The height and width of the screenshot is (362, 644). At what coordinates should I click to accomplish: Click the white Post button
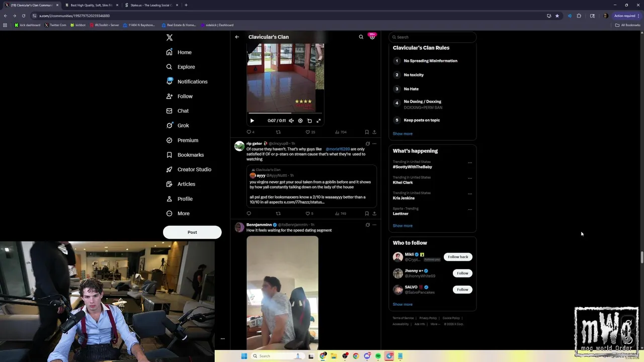(192, 232)
